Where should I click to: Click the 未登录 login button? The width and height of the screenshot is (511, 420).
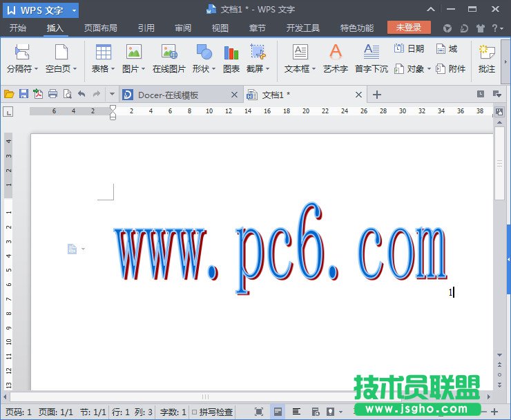[x=409, y=28]
